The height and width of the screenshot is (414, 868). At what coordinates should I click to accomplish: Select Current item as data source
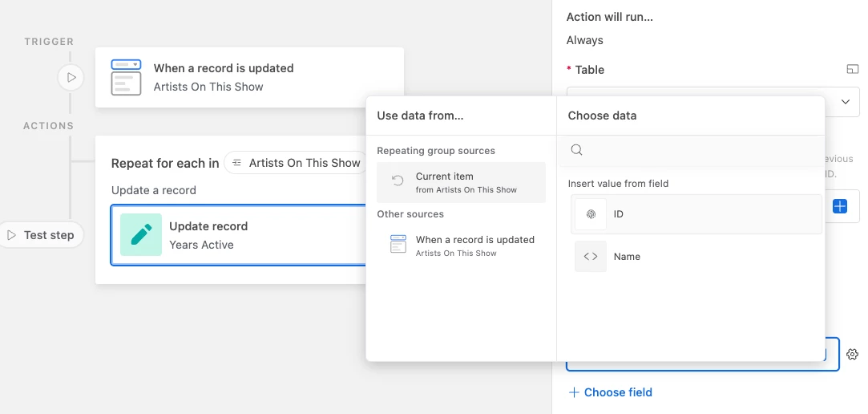coord(461,182)
